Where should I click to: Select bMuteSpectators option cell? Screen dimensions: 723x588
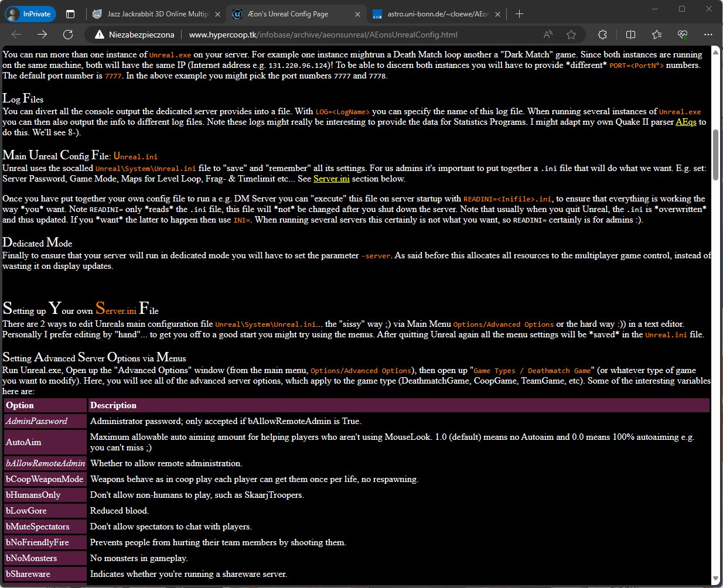tap(46, 527)
